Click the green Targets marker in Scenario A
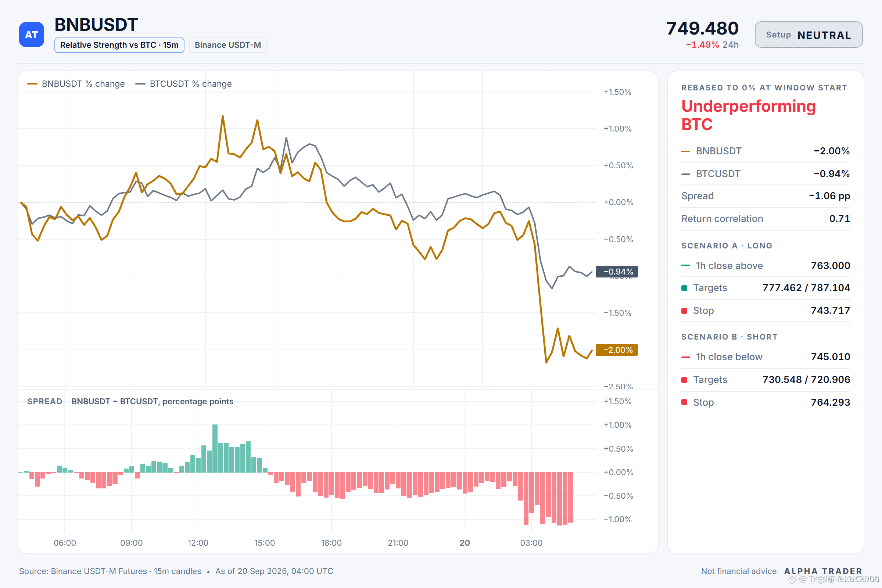 pyautogui.click(x=684, y=288)
